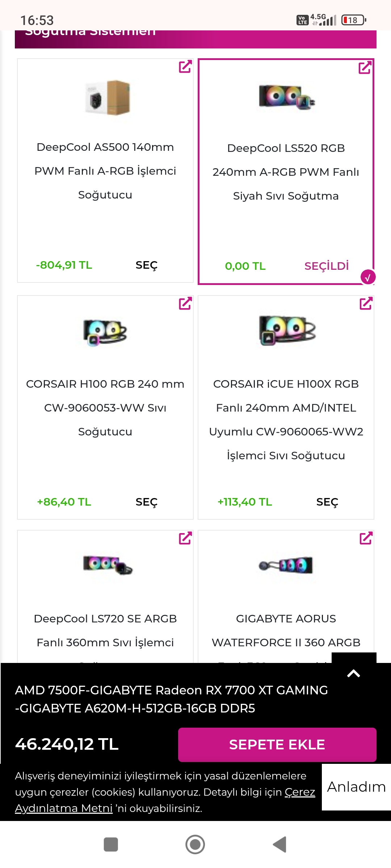Screen dimensions: 391x868
Task: Open the Çerez Aydınlatma Metni link
Action: click(64, 808)
